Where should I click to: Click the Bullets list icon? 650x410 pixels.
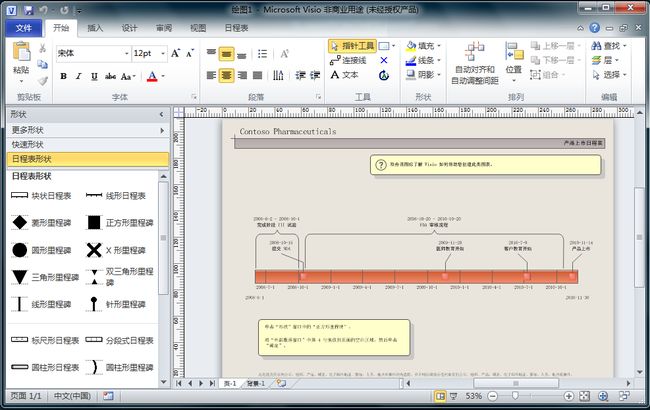pos(262,54)
